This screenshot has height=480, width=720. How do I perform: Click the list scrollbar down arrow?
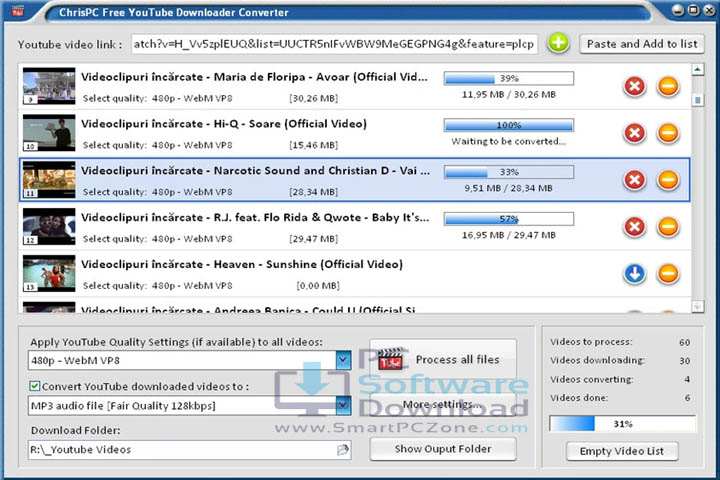pyautogui.click(x=698, y=306)
